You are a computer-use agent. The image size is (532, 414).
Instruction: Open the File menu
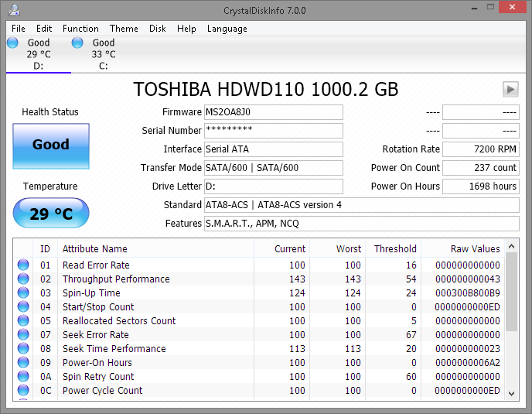19,29
